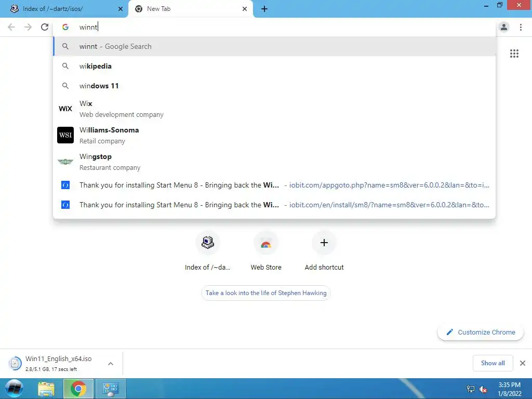Select the Williams-Sonoma Retail company suggestion

pyautogui.click(x=274, y=135)
